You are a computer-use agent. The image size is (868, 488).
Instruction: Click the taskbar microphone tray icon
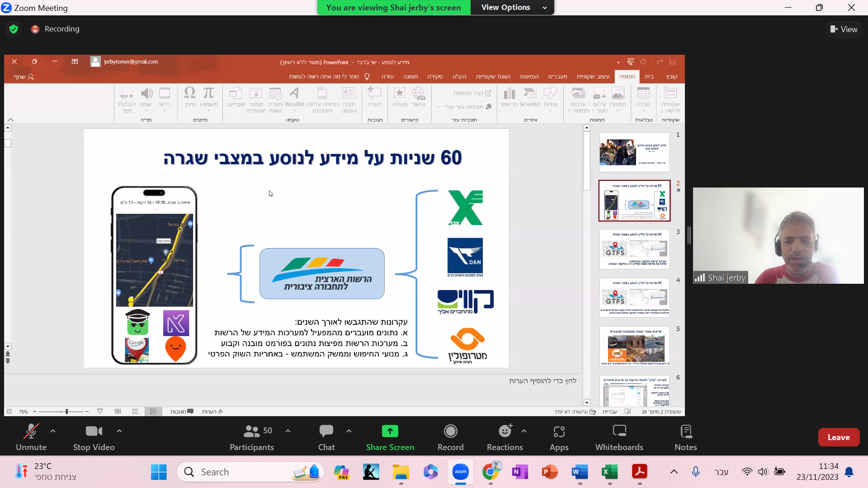pyautogui.click(x=695, y=472)
